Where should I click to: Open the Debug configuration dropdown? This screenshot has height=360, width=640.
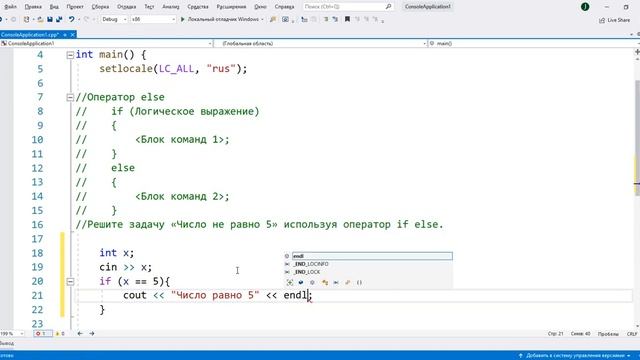click(114, 19)
